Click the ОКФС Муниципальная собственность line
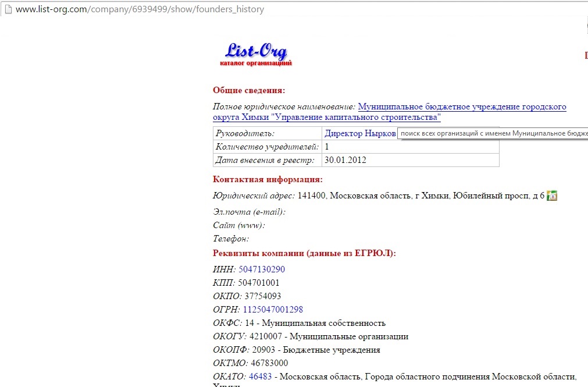The width and height of the screenshot is (588, 387). pyautogui.click(x=300, y=323)
